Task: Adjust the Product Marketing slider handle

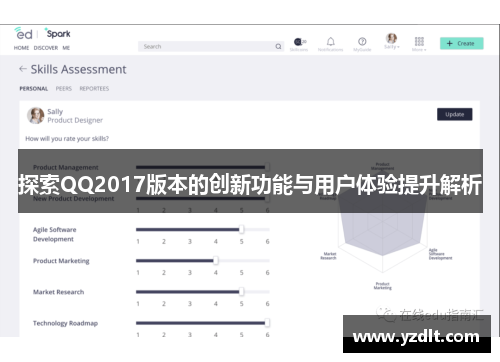Action: coord(216,261)
